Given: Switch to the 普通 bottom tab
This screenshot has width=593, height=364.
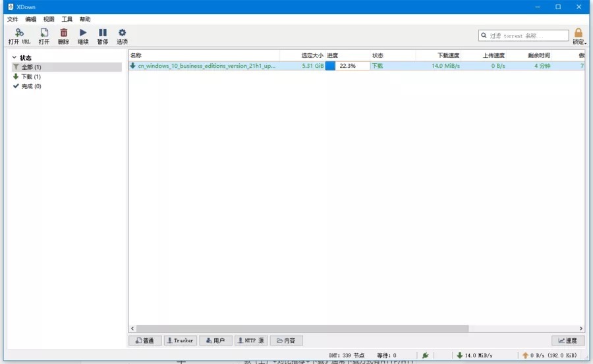Looking at the screenshot, I should (x=145, y=340).
